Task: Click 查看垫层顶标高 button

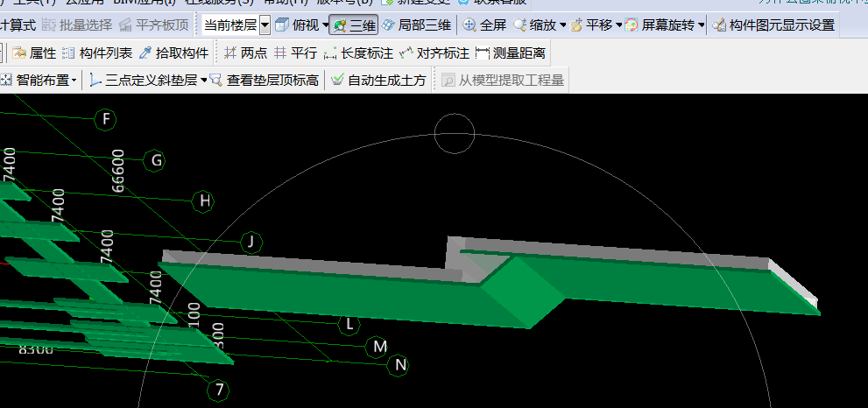Action: (x=265, y=81)
